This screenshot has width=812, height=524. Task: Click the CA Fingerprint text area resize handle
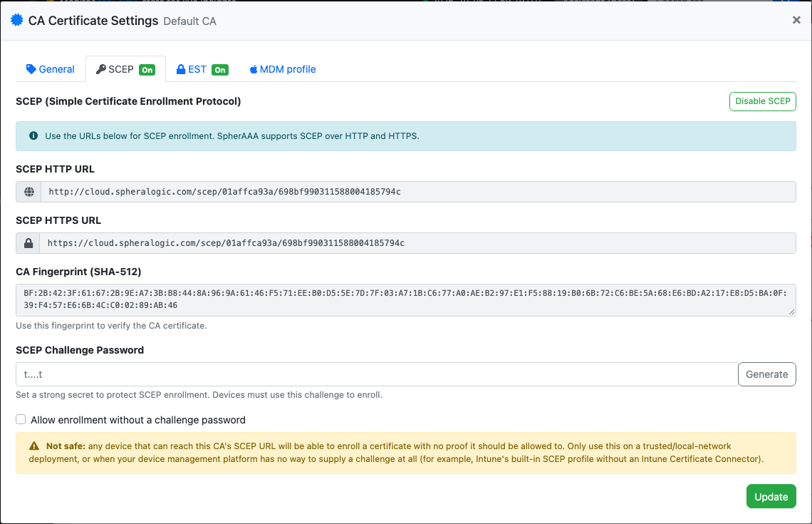click(792, 312)
